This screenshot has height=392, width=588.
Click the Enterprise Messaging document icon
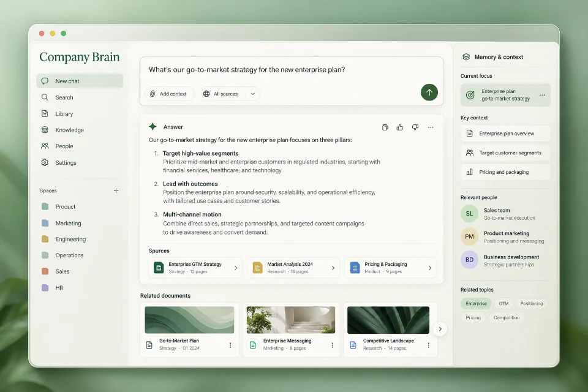pos(253,345)
